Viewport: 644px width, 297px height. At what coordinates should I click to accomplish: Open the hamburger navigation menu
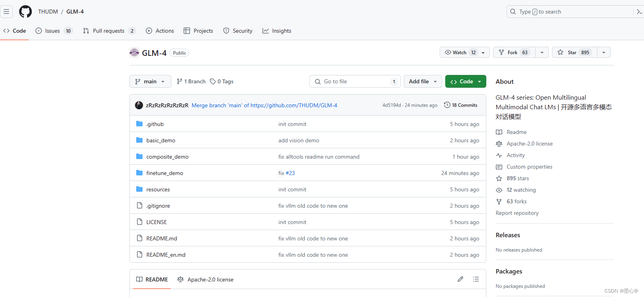click(x=6, y=12)
